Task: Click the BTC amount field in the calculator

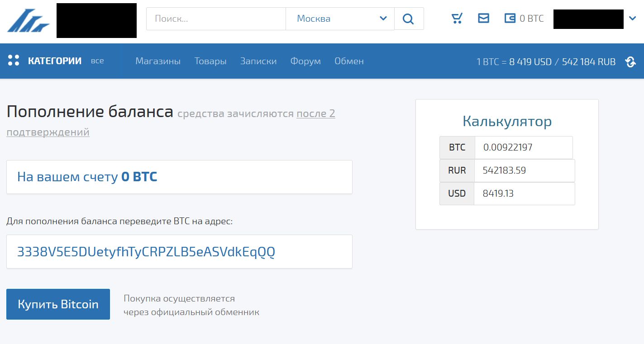Action: click(x=524, y=147)
